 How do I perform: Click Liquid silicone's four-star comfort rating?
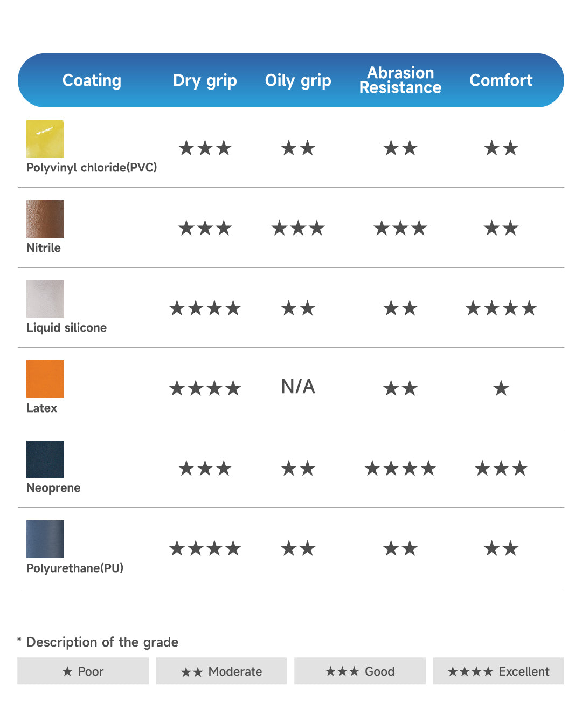501,308
